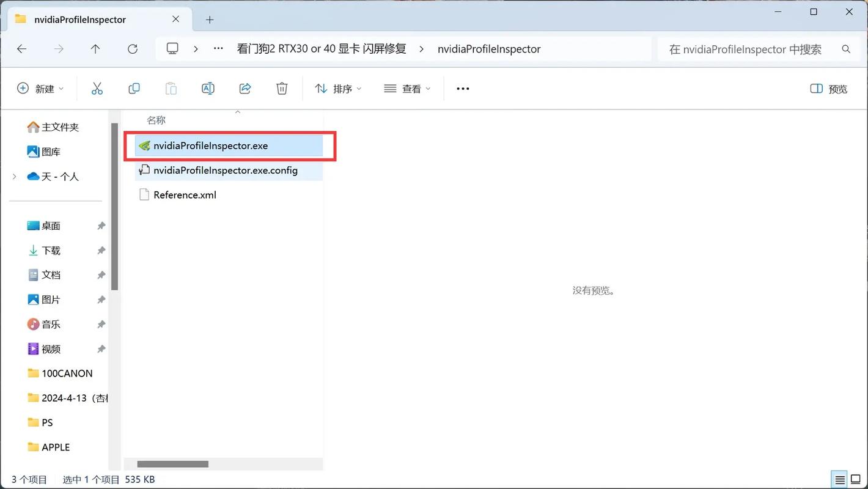The width and height of the screenshot is (868, 489).
Task: Open 桌面 desktop quick access folder
Action: pos(44,226)
